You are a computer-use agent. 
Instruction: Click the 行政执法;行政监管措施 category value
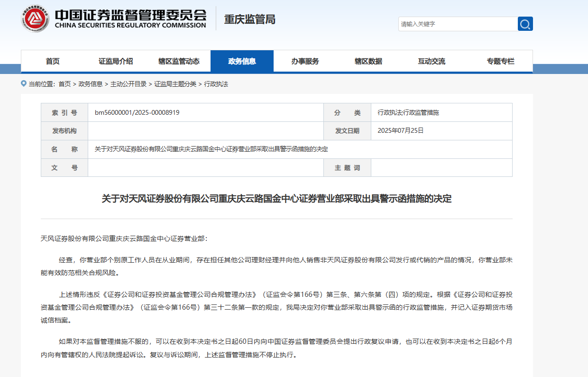point(408,112)
